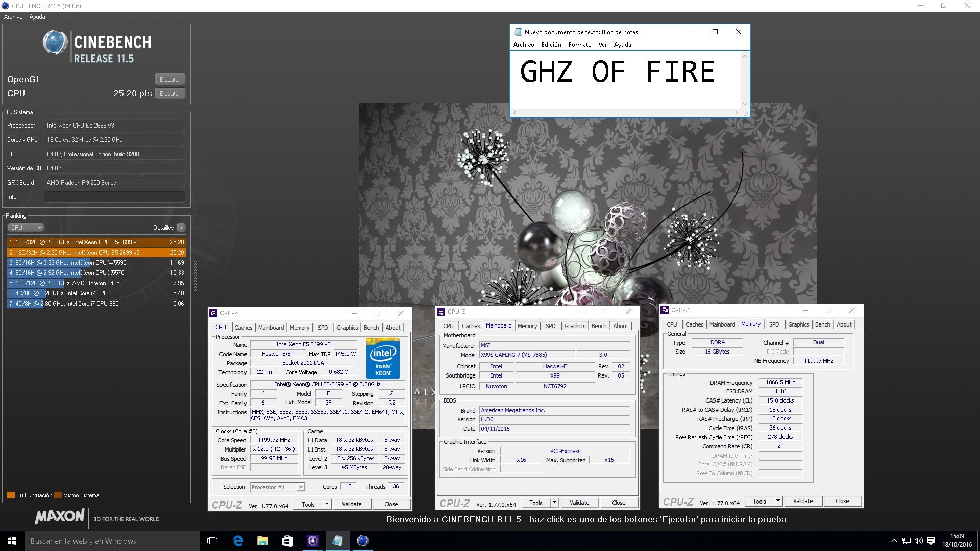Viewport: 980px width, 551px height.
Task: Click the Notepad horizontal scrollbar right arrow
Action: (737, 112)
